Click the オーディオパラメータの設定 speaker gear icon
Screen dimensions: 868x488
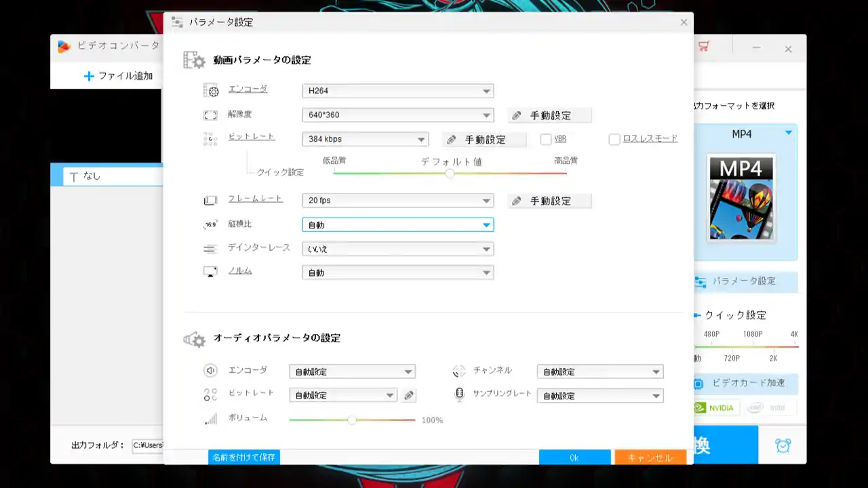[x=194, y=339]
